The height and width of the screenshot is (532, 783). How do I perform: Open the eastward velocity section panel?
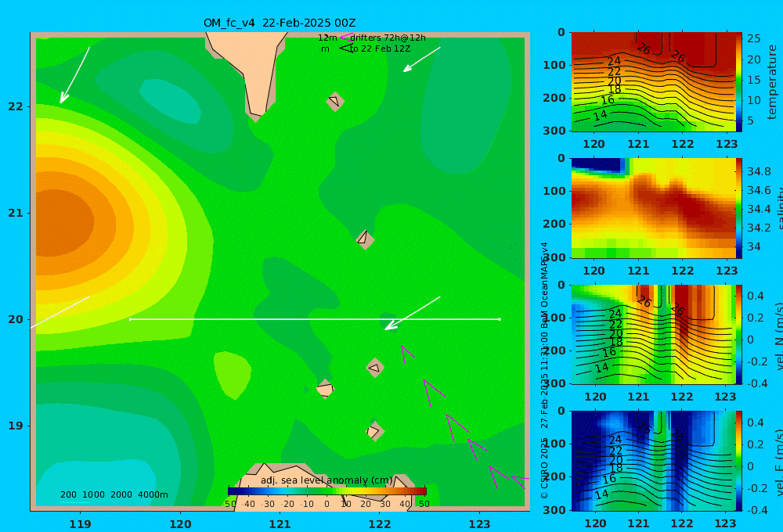tap(653, 461)
